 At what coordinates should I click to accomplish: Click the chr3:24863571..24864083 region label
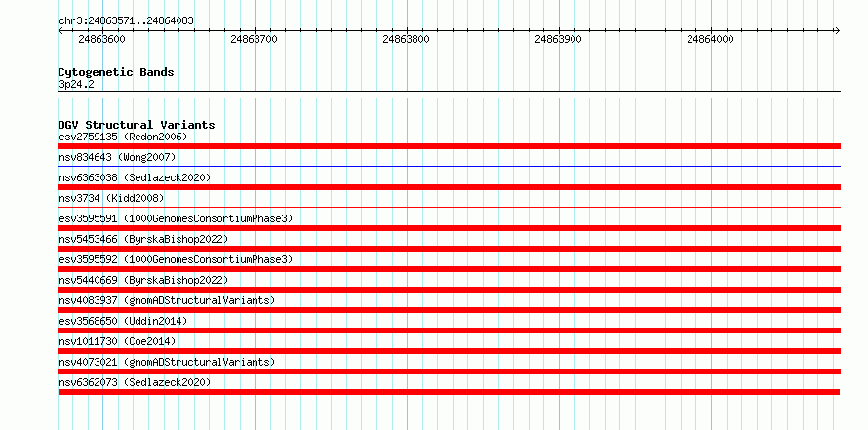(126, 21)
